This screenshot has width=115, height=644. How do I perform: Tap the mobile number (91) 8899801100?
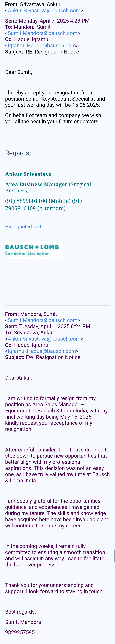tap(26, 201)
